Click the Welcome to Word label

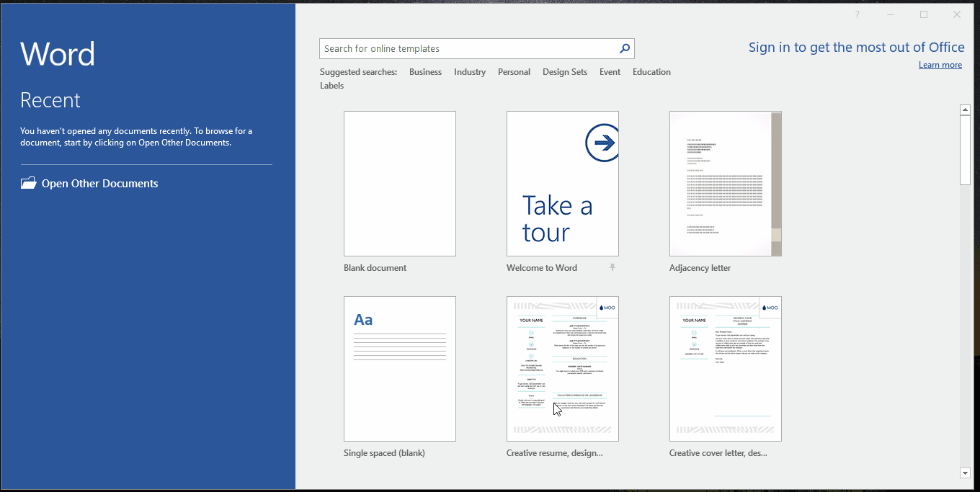[542, 268]
